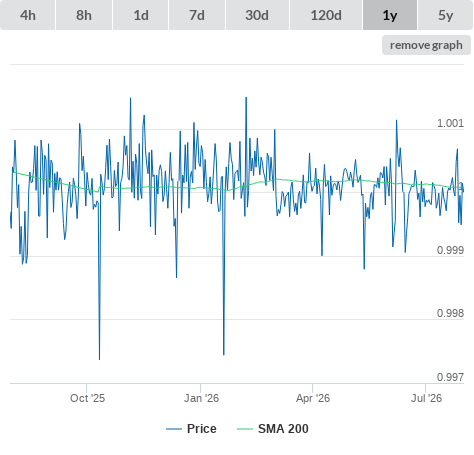Click the green SMA 200 legend line marker

(x=245, y=429)
